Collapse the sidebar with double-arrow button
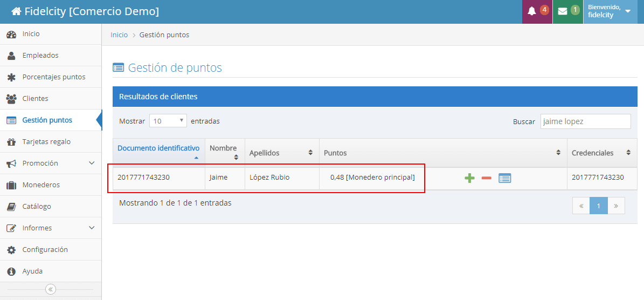 click(51, 289)
